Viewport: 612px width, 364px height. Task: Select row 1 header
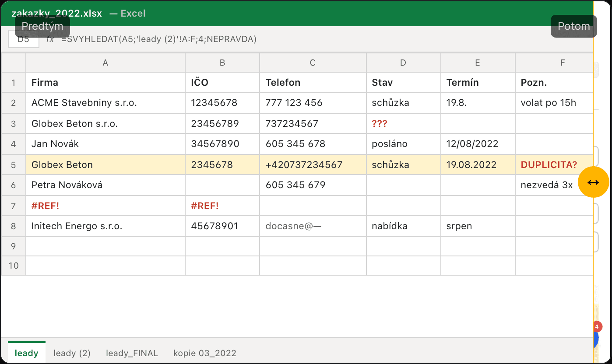pyautogui.click(x=14, y=82)
